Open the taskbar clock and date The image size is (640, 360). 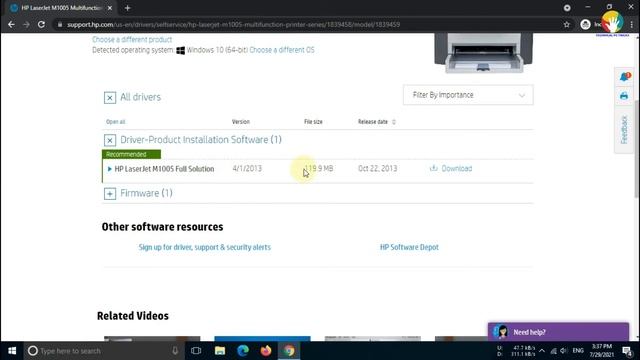tap(602, 351)
